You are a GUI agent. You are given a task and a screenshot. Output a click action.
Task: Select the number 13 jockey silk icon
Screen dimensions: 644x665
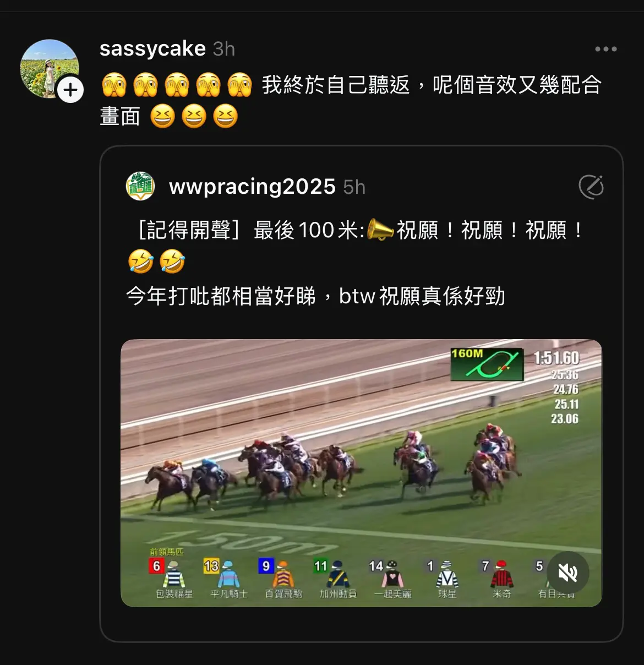point(228,574)
